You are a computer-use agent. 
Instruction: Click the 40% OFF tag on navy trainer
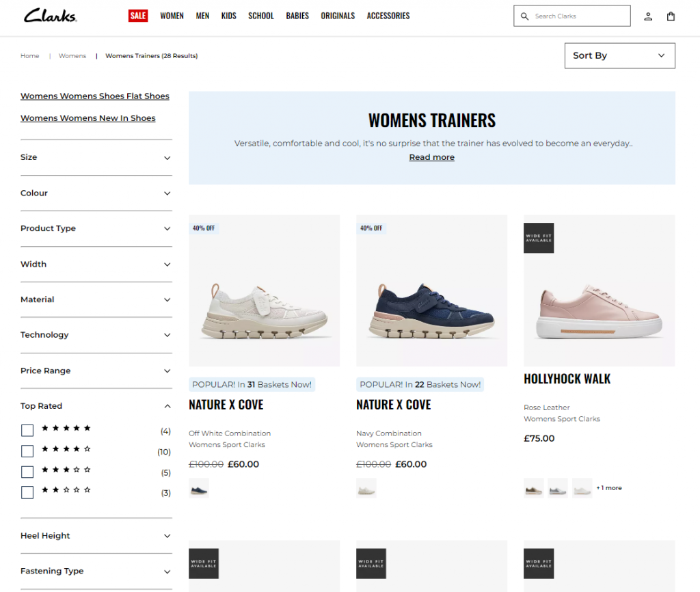click(x=371, y=228)
